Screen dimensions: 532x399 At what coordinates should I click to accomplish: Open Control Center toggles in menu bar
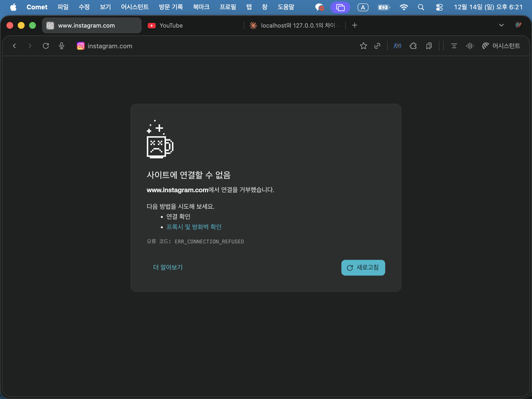click(x=439, y=7)
